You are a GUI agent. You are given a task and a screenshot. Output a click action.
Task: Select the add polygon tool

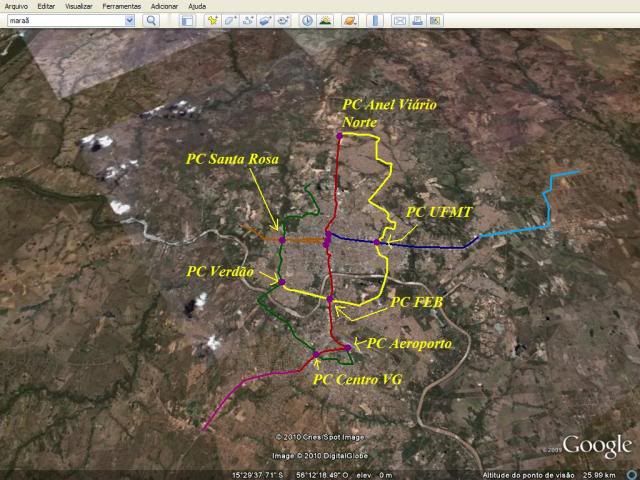click(x=229, y=20)
